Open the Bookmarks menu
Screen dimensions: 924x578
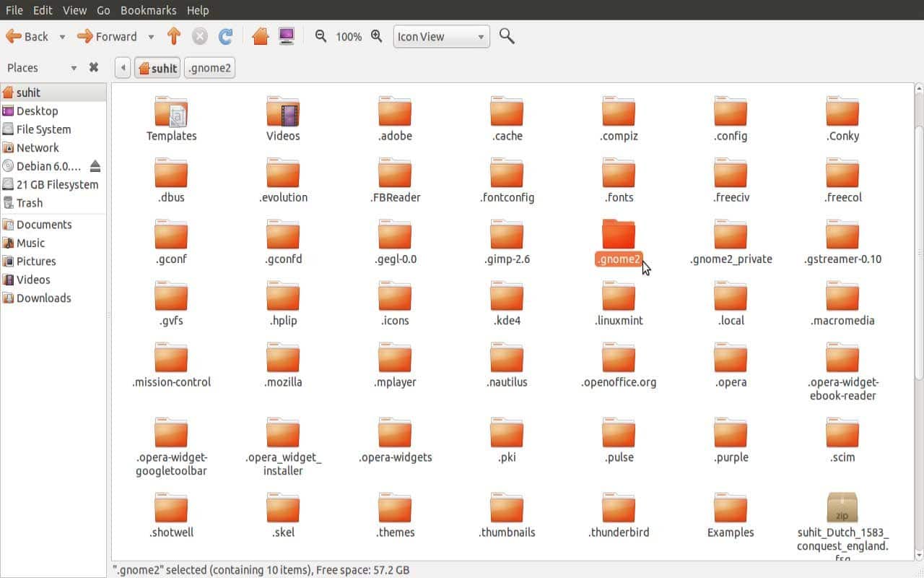pos(148,10)
